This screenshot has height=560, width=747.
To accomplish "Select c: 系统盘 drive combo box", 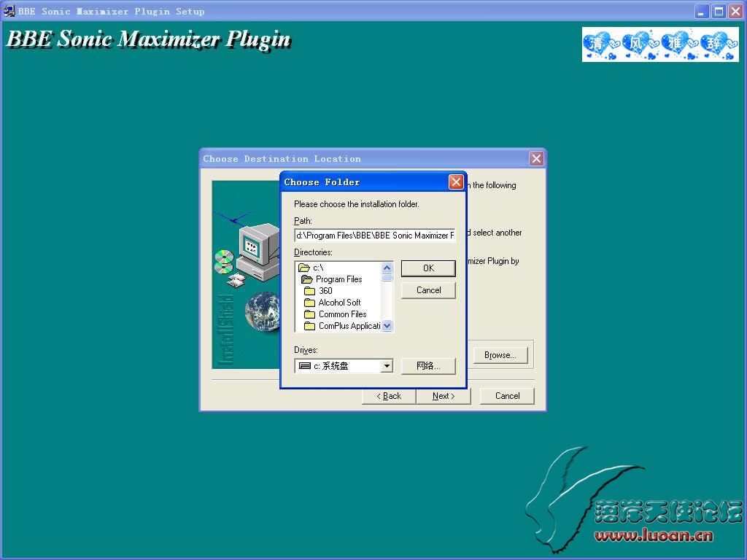I will coord(344,366).
